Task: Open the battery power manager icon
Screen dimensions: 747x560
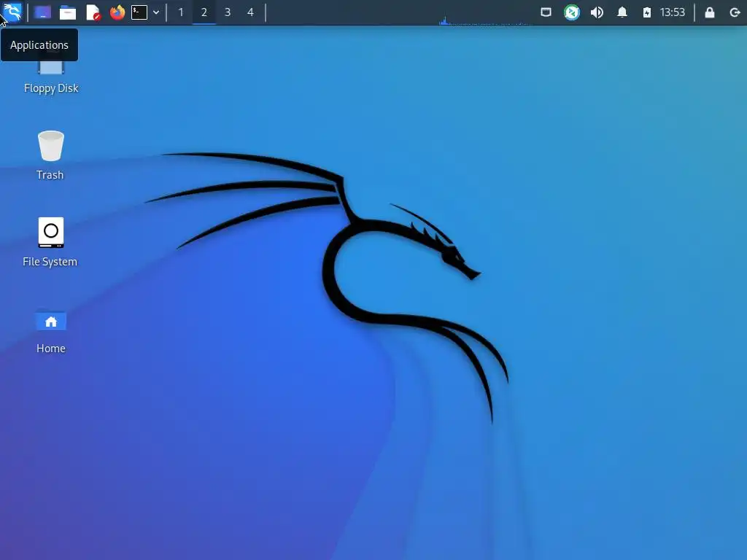Action: [x=646, y=12]
